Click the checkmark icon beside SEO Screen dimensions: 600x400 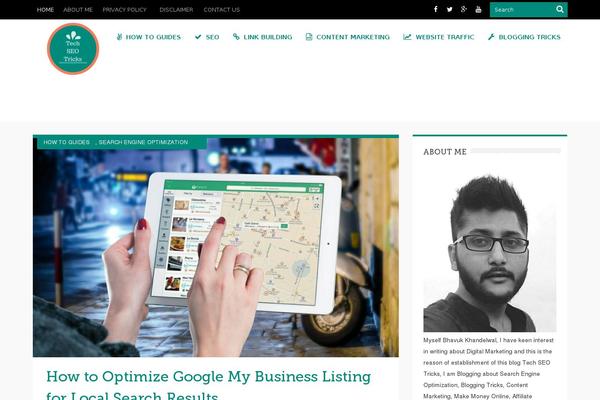(198, 37)
